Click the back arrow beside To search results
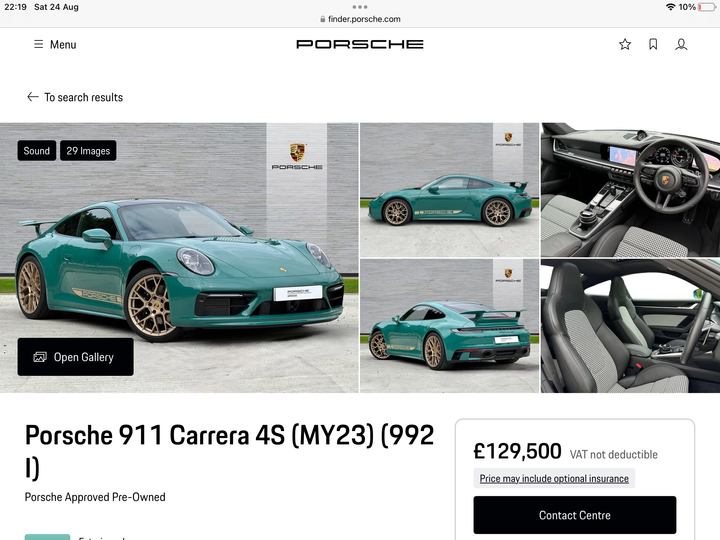Image resolution: width=720 pixels, height=540 pixels. (33, 97)
